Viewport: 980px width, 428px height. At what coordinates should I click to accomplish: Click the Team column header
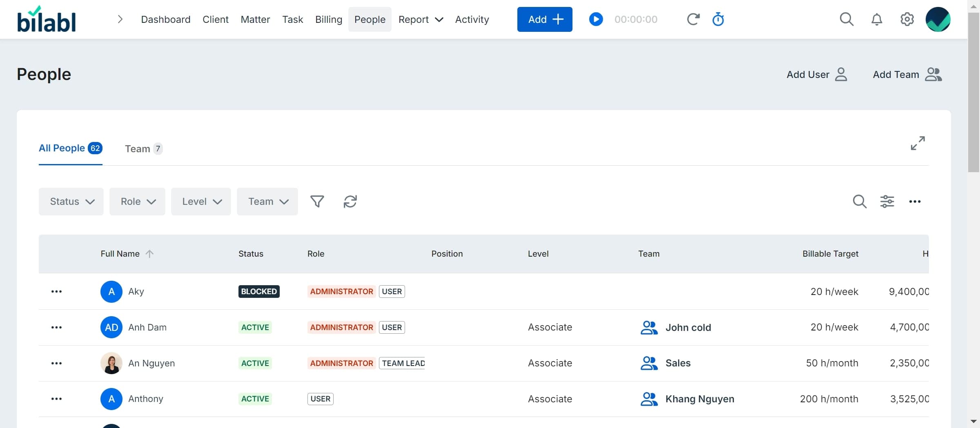(648, 254)
